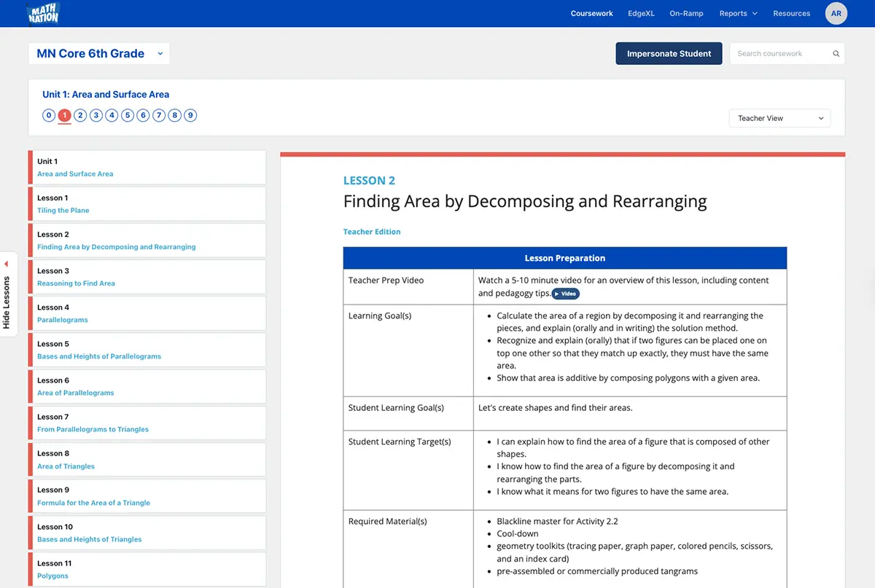Select unit circle number 9

[190, 115]
